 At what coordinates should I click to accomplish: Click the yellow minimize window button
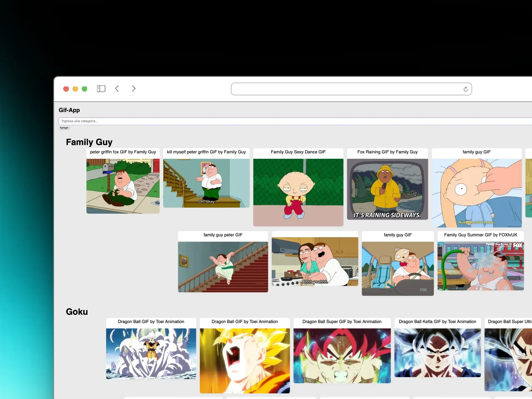pos(75,89)
